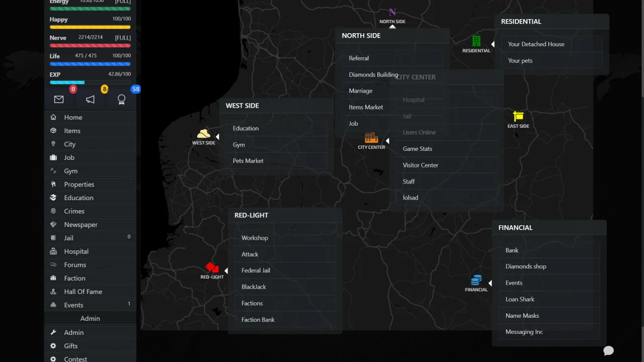Open Bank in Financial panel
The image size is (644, 362).
point(549,250)
